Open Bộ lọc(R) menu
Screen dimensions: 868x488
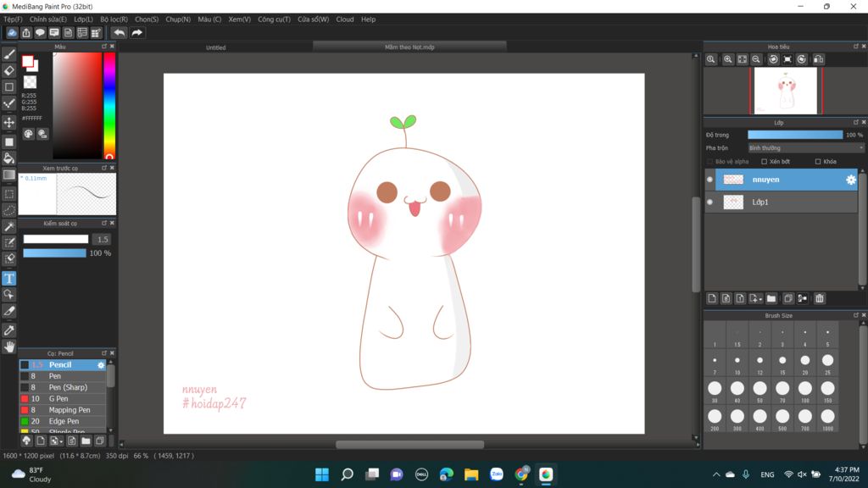(114, 19)
